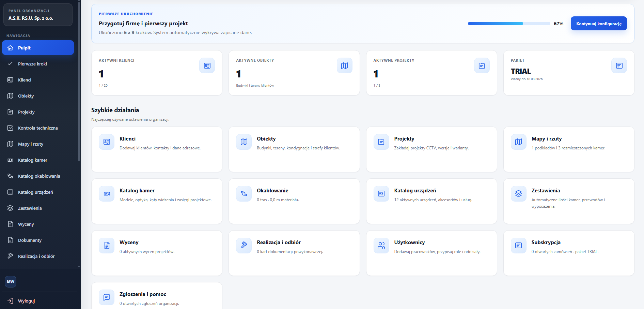
Task: Log out using the Wyloguj link
Action: point(38,301)
